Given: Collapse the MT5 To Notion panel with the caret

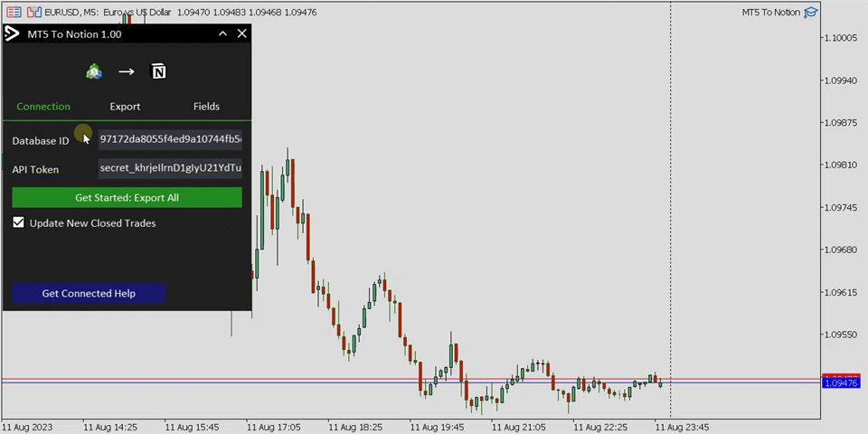Looking at the screenshot, I should (x=222, y=33).
